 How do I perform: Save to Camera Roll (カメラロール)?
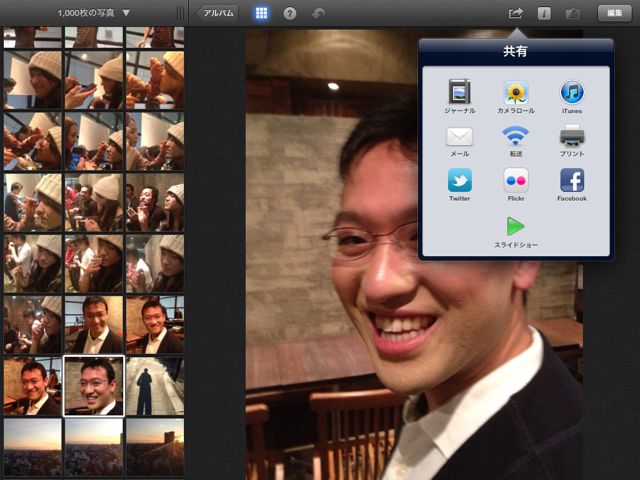[x=516, y=97]
